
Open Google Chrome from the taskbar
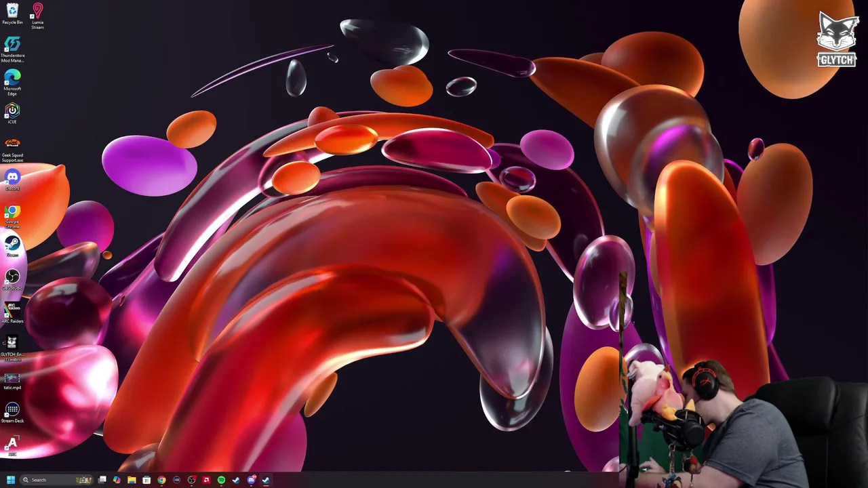(161, 480)
